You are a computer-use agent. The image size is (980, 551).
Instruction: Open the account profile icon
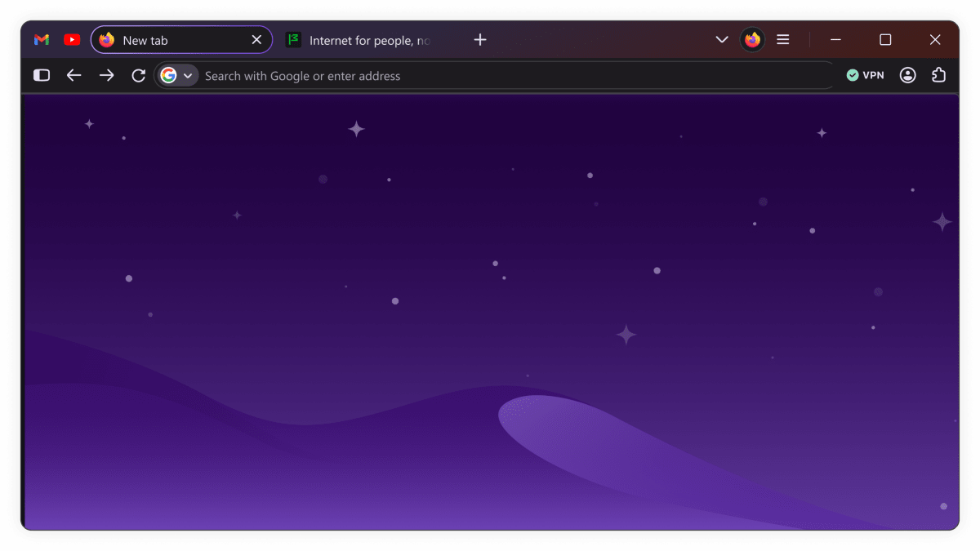[x=908, y=75]
